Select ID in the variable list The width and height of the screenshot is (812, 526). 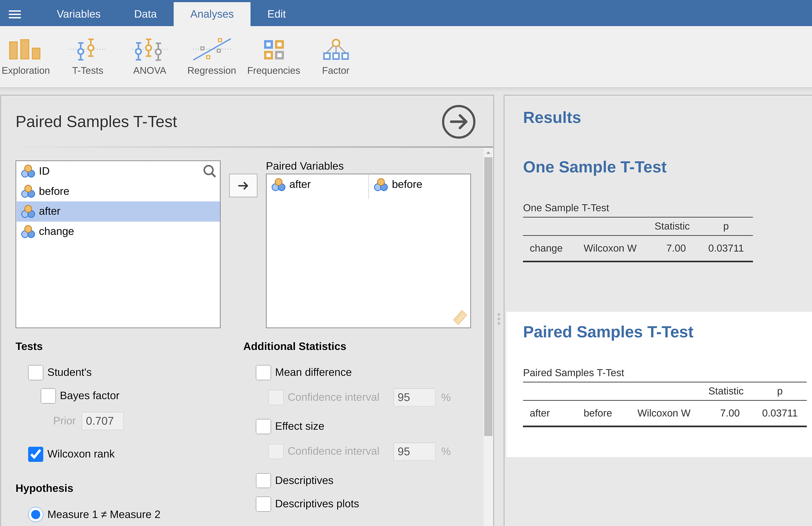(x=118, y=171)
